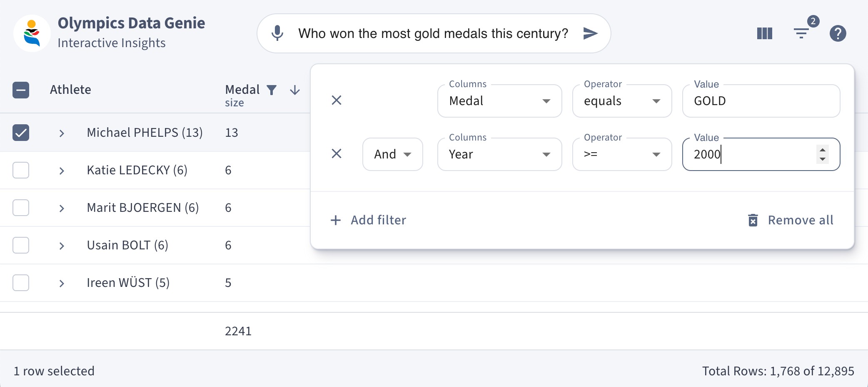The width and height of the screenshot is (868, 387).
Task: Open the column manager icon
Action: point(765,33)
